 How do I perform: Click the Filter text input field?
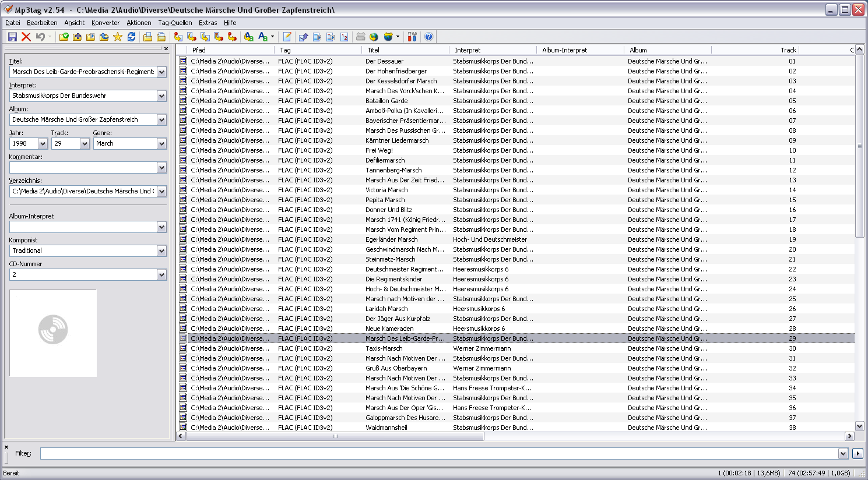[439, 453]
